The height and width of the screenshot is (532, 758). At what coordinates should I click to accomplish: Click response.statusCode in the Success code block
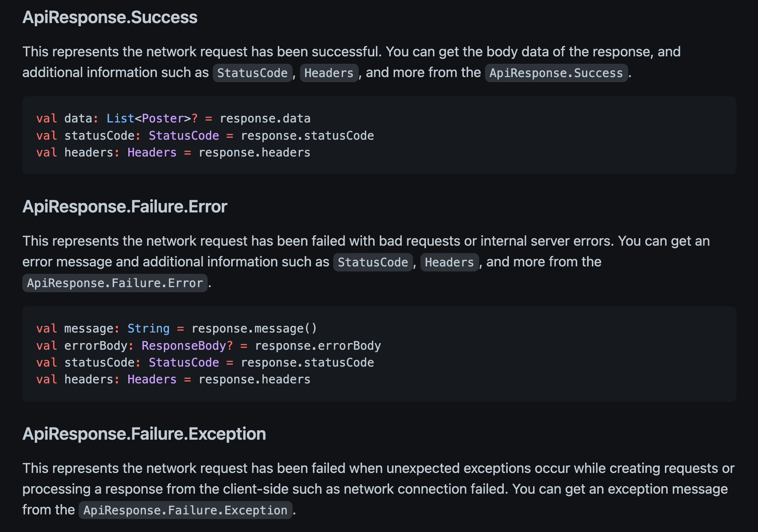307,136
